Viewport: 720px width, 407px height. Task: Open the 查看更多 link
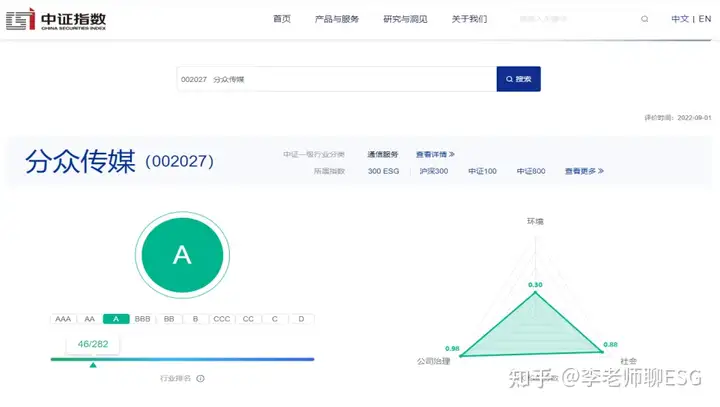pos(584,171)
